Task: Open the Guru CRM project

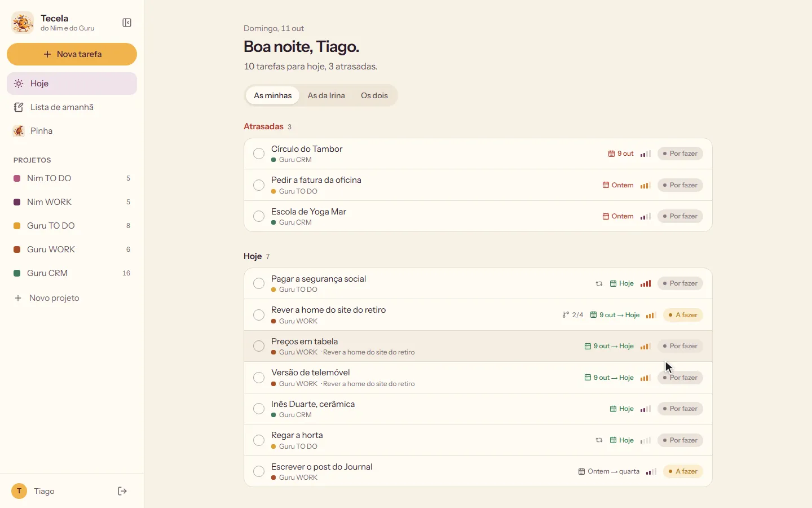Action: tap(72, 273)
